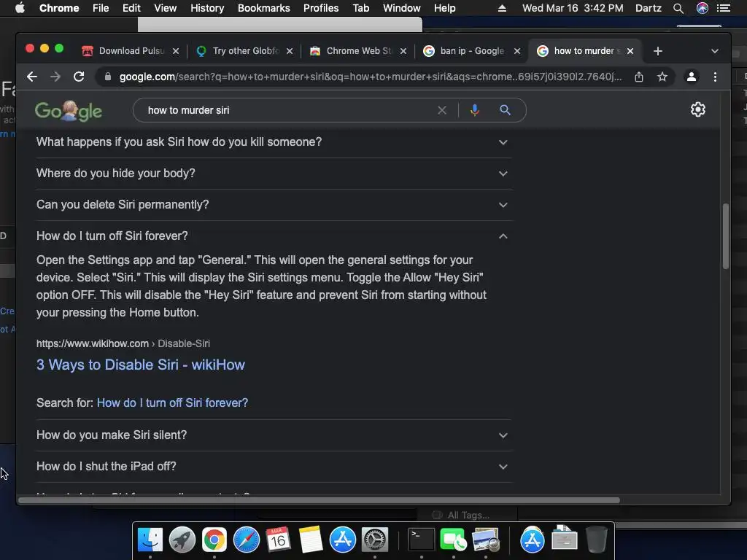747x560 pixels.
Task: Click the address bar URL
Action: pyautogui.click(x=370, y=77)
